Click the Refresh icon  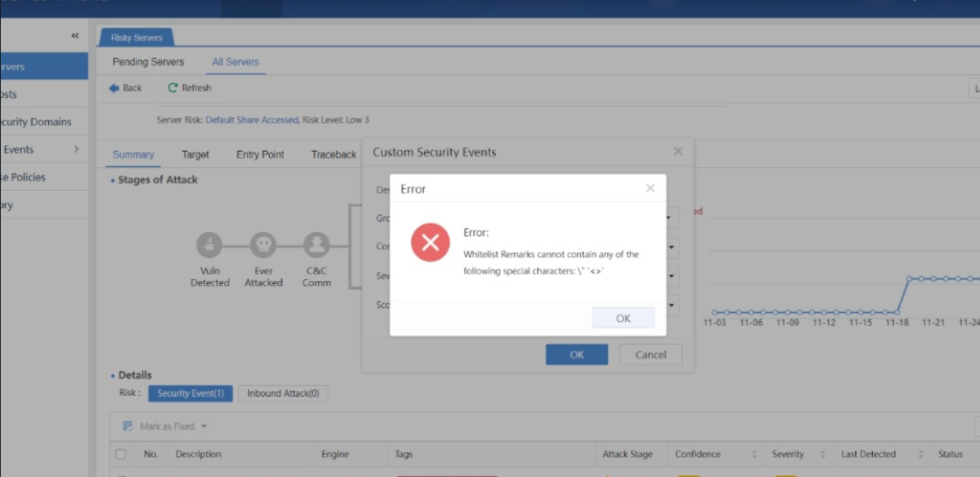pyautogui.click(x=173, y=88)
